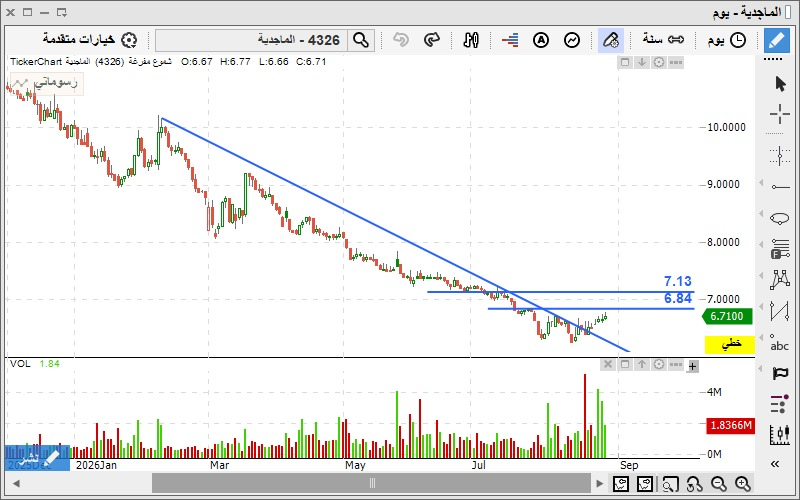The width and height of the screenshot is (800, 500).
Task: Toggle the blue pencil drawing toolbar button
Action: point(777,40)
